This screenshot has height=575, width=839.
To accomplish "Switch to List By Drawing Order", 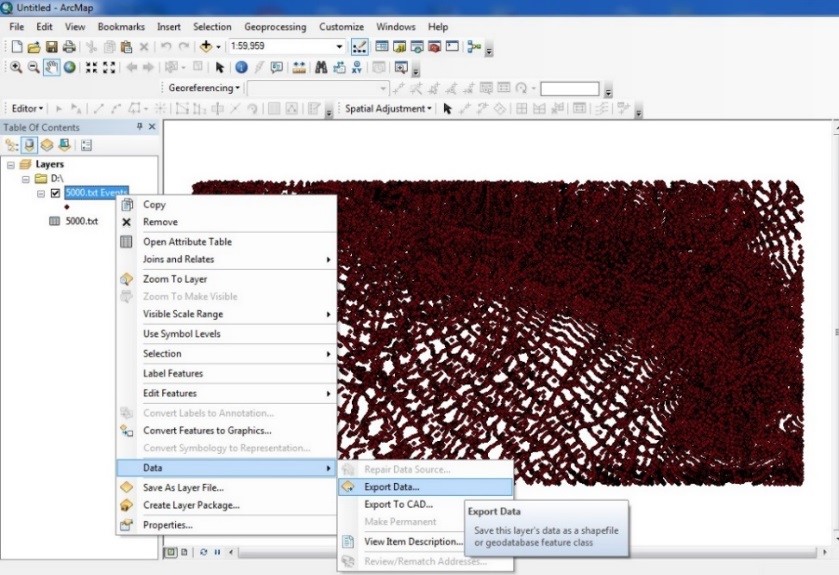I will 11,145.
